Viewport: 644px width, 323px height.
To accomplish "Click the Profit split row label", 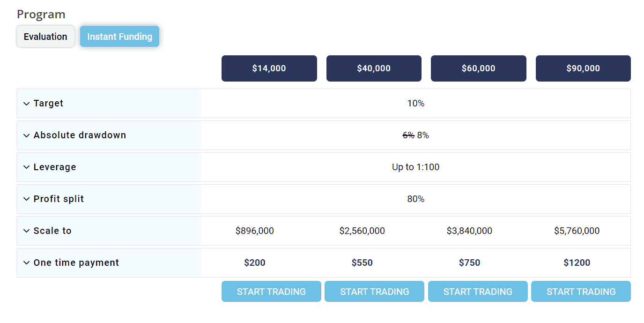I will (x=59, y=199).
